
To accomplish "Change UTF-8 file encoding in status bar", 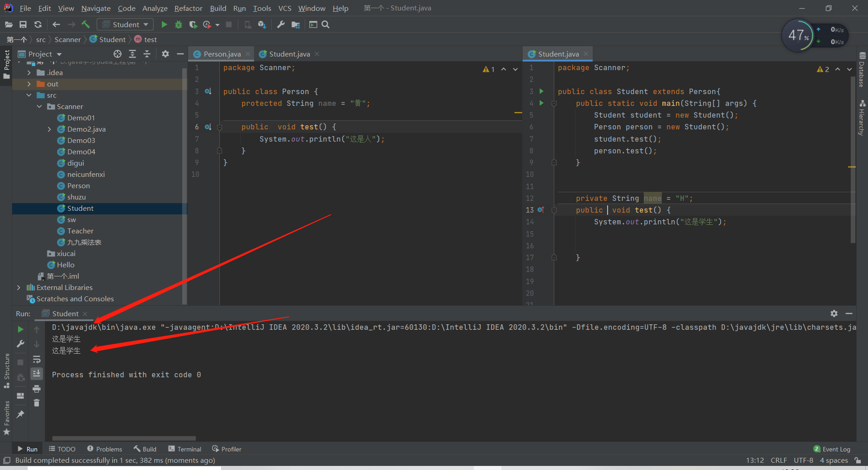I will (x=803, y=460).
